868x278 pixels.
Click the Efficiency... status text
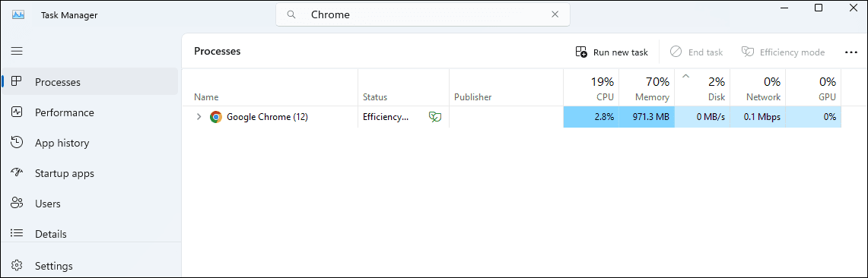point(385,117)
